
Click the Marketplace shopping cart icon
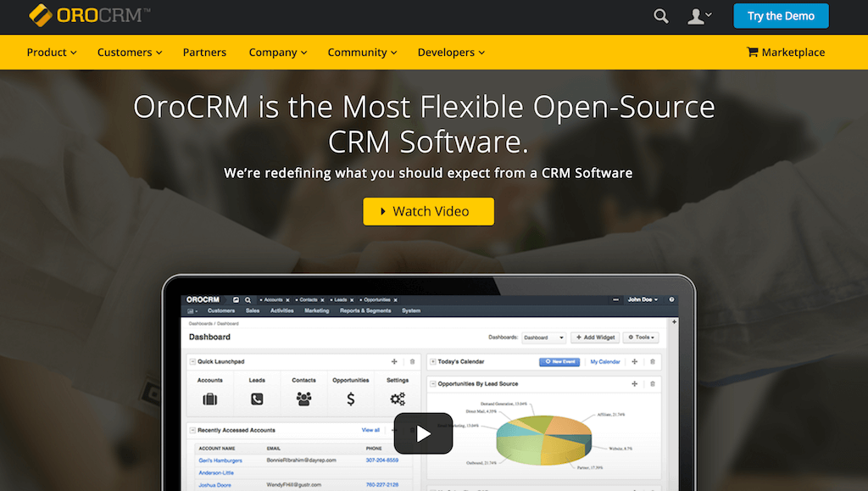tap(752, 52)
